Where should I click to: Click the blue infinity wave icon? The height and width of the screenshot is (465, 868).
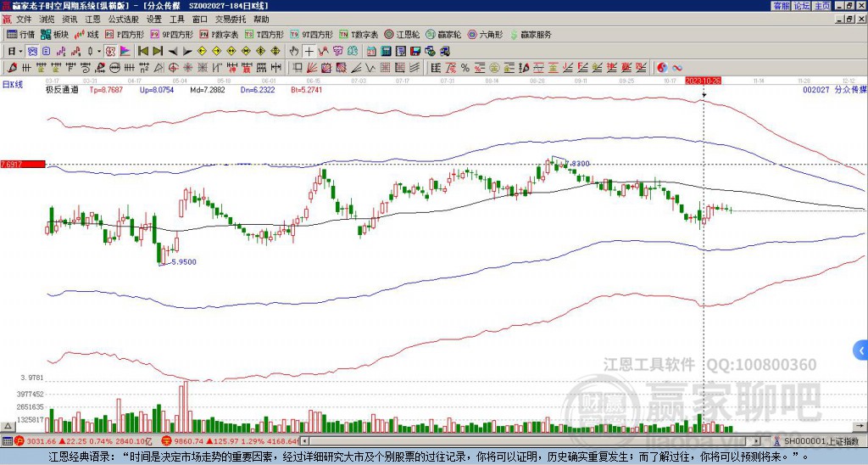point(677,68)
